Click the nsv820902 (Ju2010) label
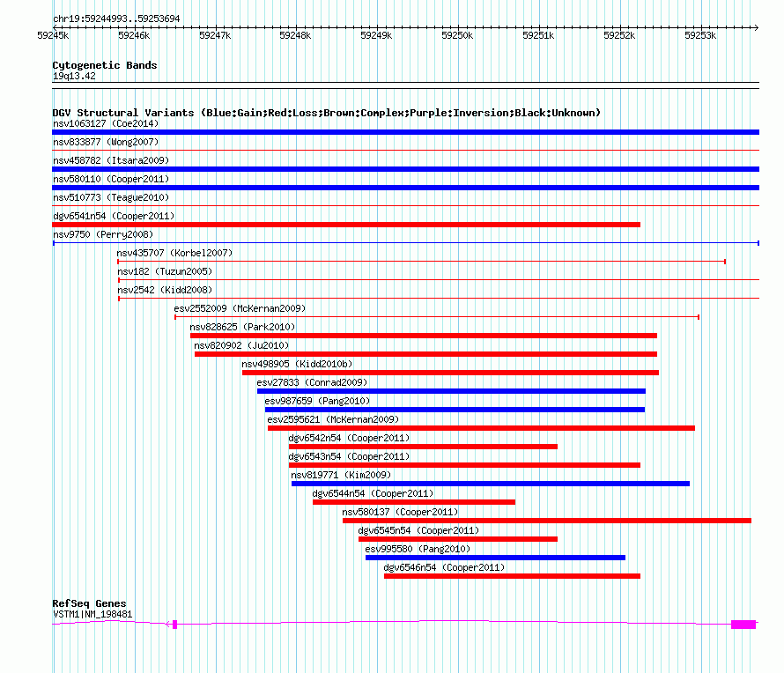Image resolution: width=784 pixels, height=673 pixels. [x=241, y=345]
